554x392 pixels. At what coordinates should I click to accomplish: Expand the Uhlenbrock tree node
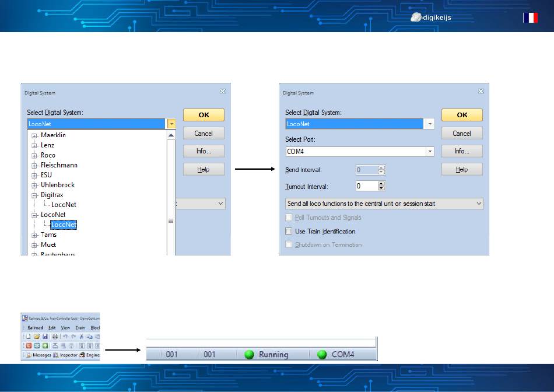34,185
